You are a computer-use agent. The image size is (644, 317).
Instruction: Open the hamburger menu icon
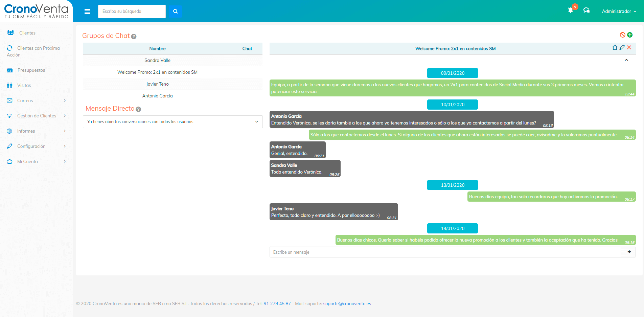click(87, 12)
